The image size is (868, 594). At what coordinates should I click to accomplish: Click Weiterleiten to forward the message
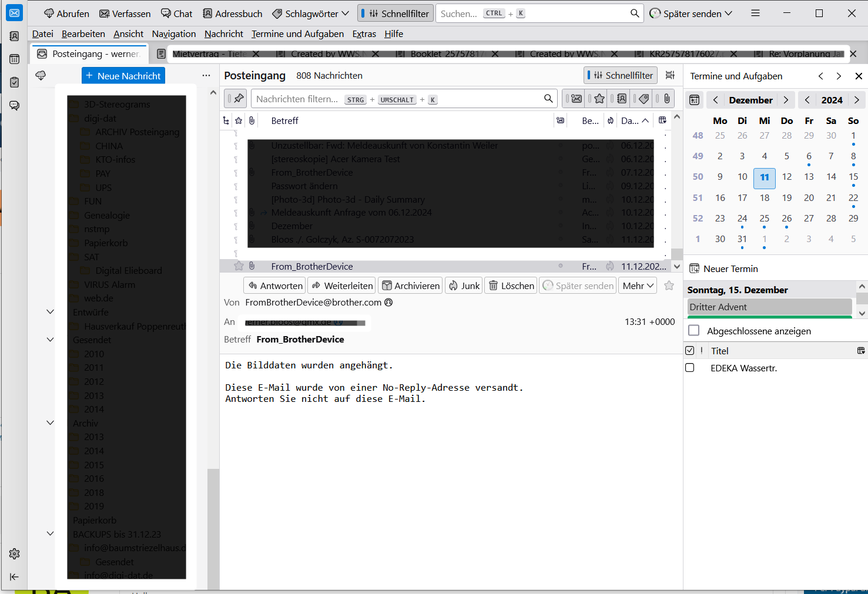[341, 286]
